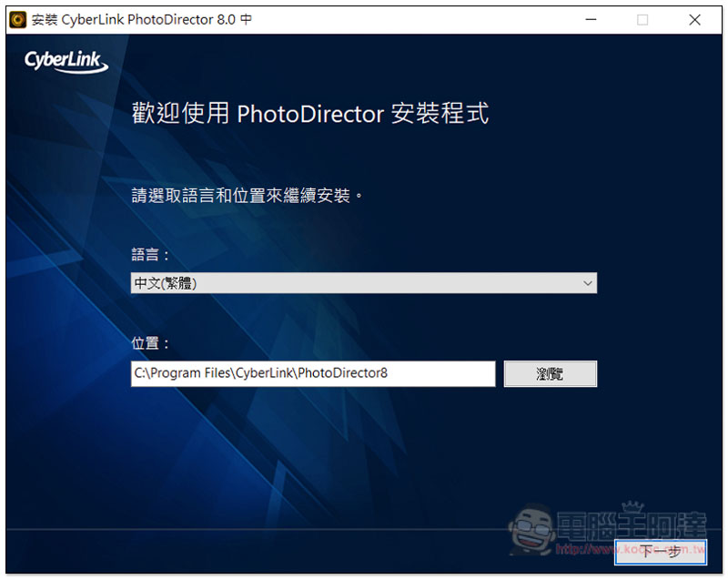
Task: Click the 請選取語言和位置來繼續安裝 instruction text
Action: 248,195
